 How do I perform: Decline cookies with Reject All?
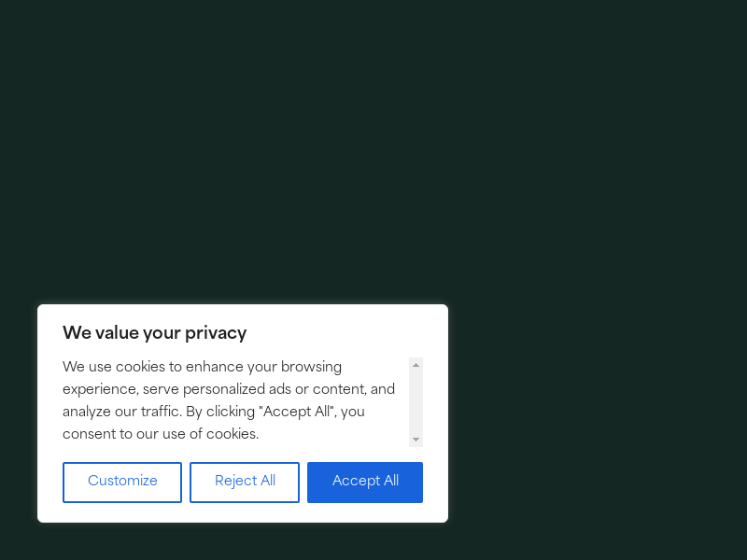click(x=245, y=482)
